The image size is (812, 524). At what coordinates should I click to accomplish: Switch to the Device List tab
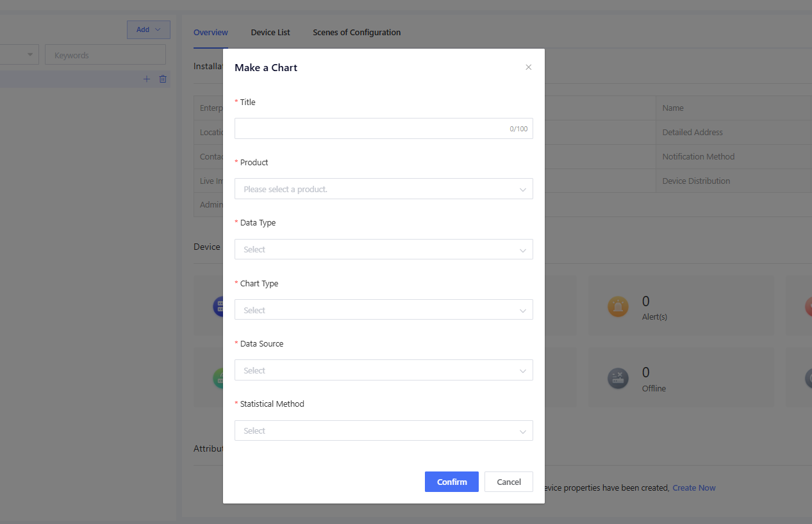tap(270, 33)
